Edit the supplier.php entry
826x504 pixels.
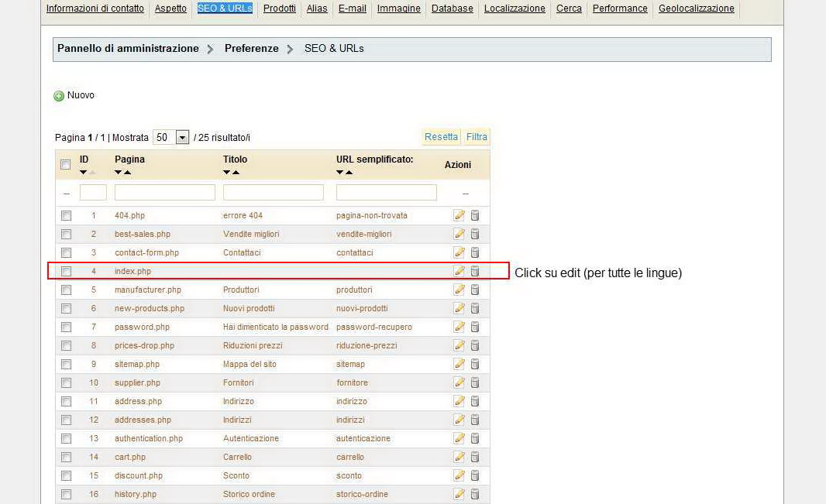point(459,382)
